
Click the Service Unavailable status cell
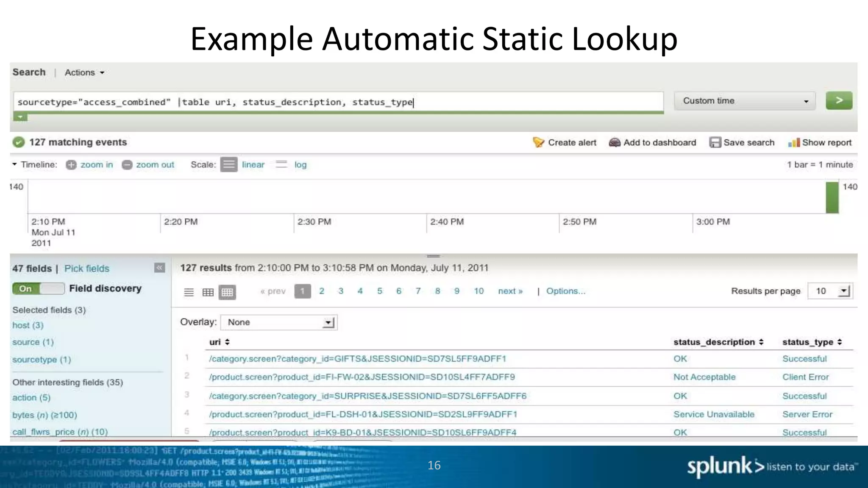click(x=714, y=414)
